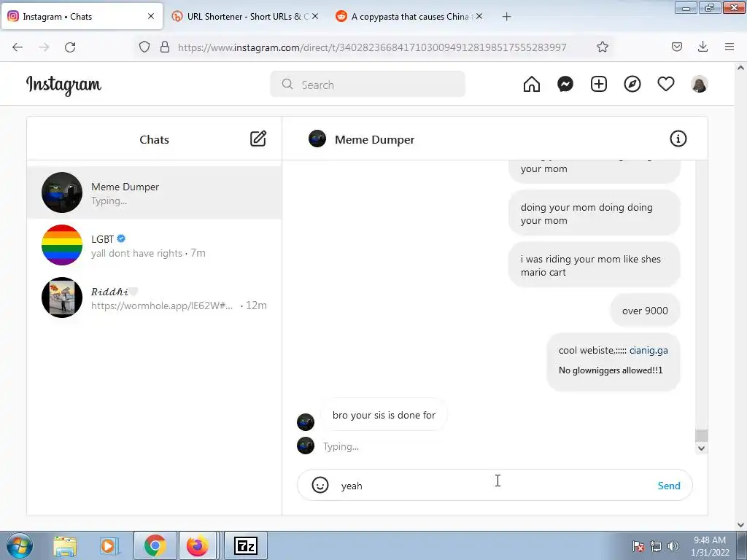Open the Explore compass icon
The height and width of the screenshot is (560, 747).
pos(632,85)
